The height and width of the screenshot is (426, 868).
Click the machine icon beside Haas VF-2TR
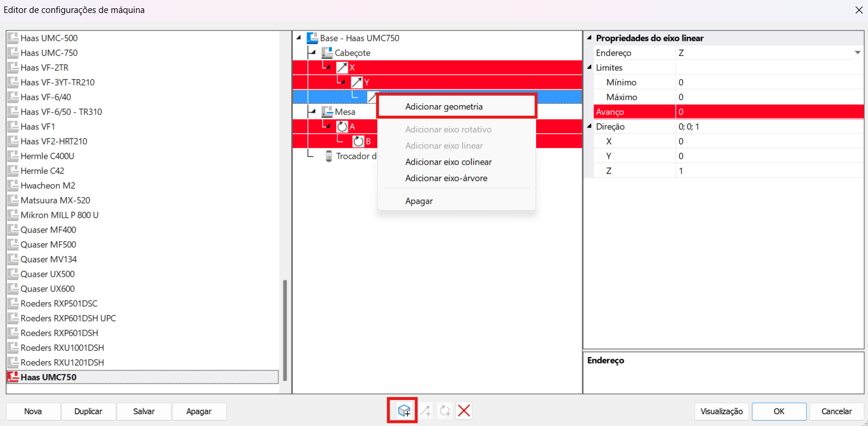[x=12, y=68]
